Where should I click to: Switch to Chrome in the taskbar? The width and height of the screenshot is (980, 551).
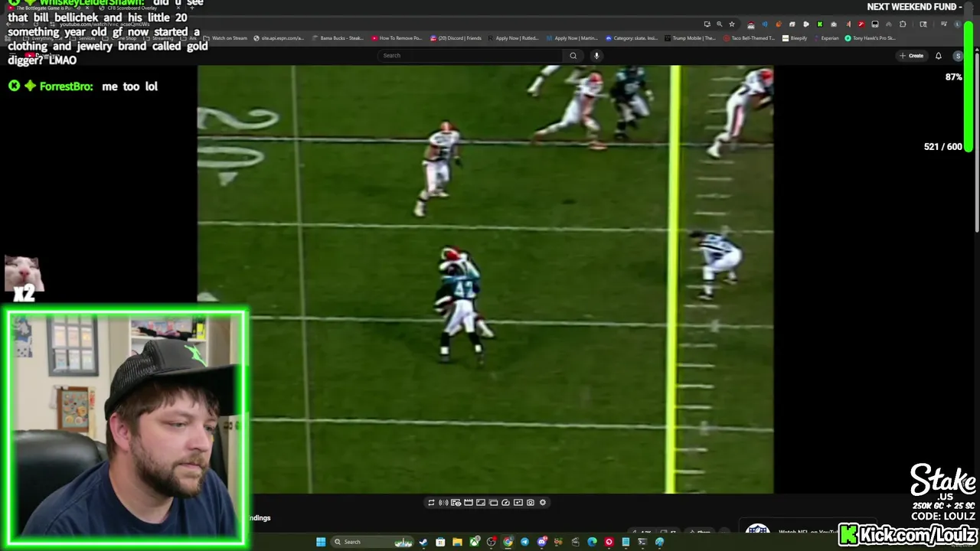[x=508, y=542]
